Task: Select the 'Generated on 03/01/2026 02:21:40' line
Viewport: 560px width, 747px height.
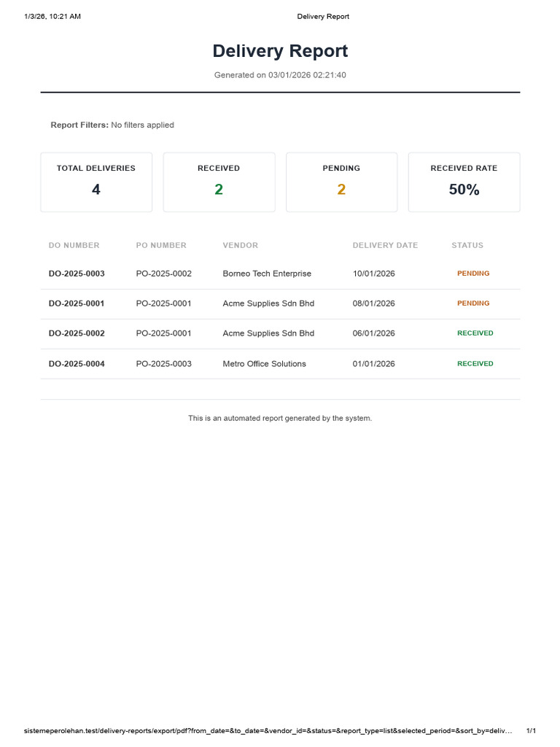Action: [x=280, y=75]
